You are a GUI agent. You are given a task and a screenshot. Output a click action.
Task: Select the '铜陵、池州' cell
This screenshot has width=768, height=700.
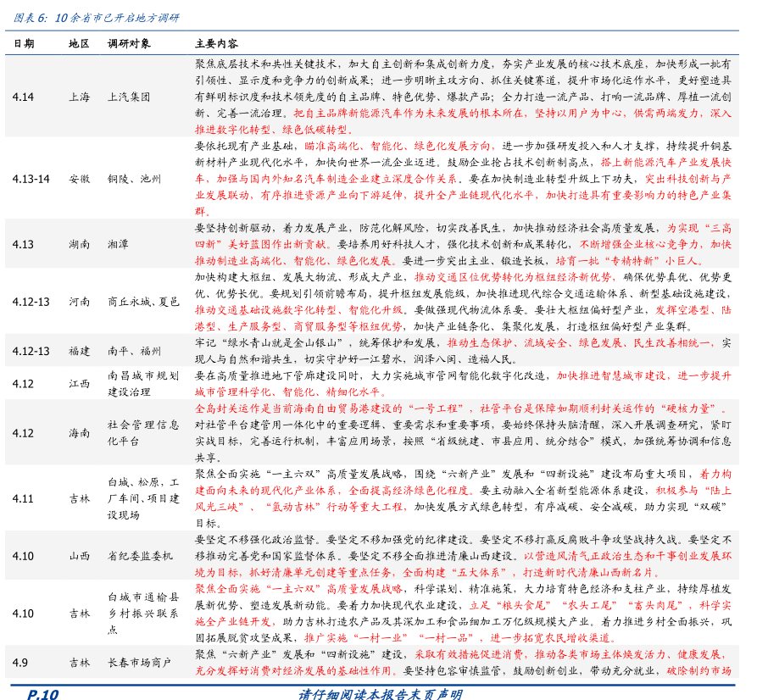(x=134, y=179)
